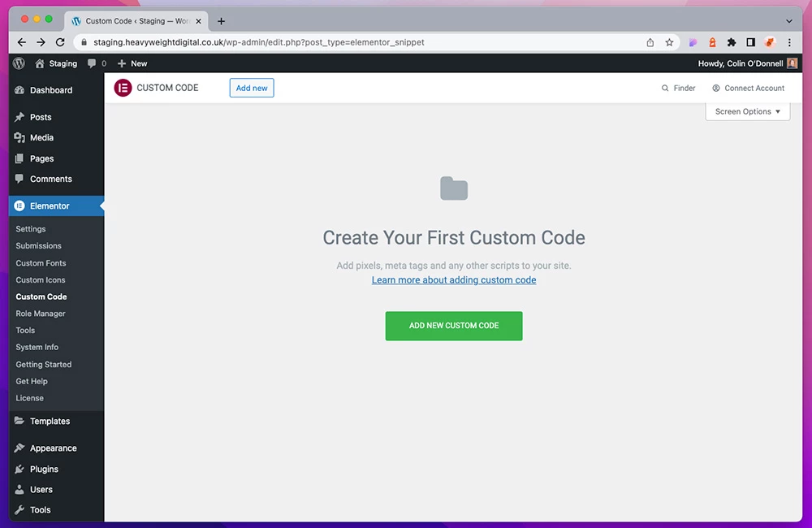Click the Elementor logo beside Custom Code
This screenshot has height=528, width=812.
[123, 88]
